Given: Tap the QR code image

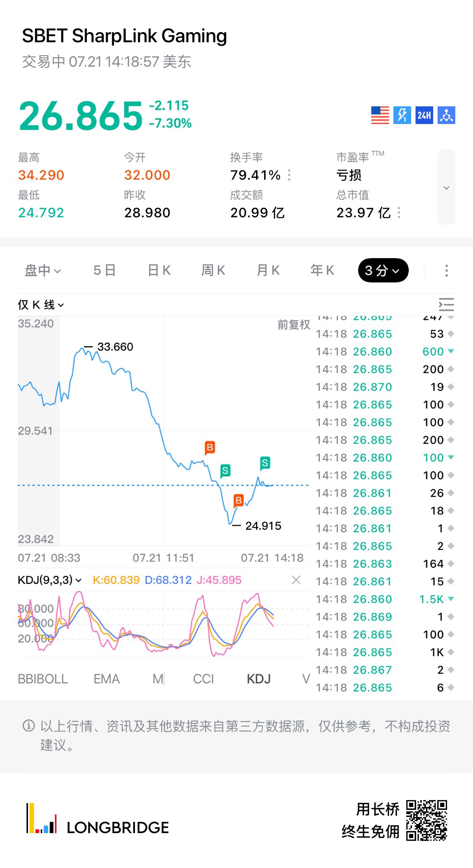Looking at the screenshot, I should (427, 820).
